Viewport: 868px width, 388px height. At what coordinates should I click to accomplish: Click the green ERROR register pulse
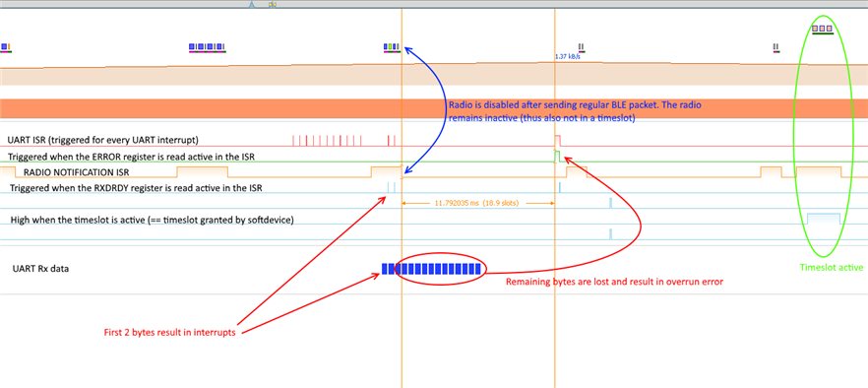click(x=557, y=157)
